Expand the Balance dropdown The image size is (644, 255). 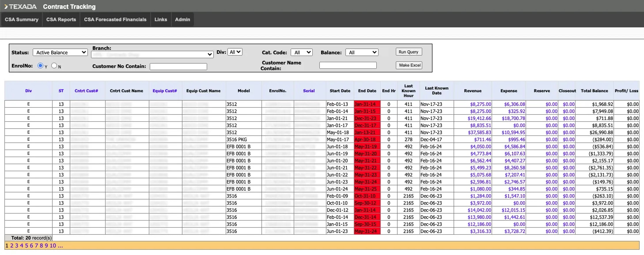click(x=362, y=52)
